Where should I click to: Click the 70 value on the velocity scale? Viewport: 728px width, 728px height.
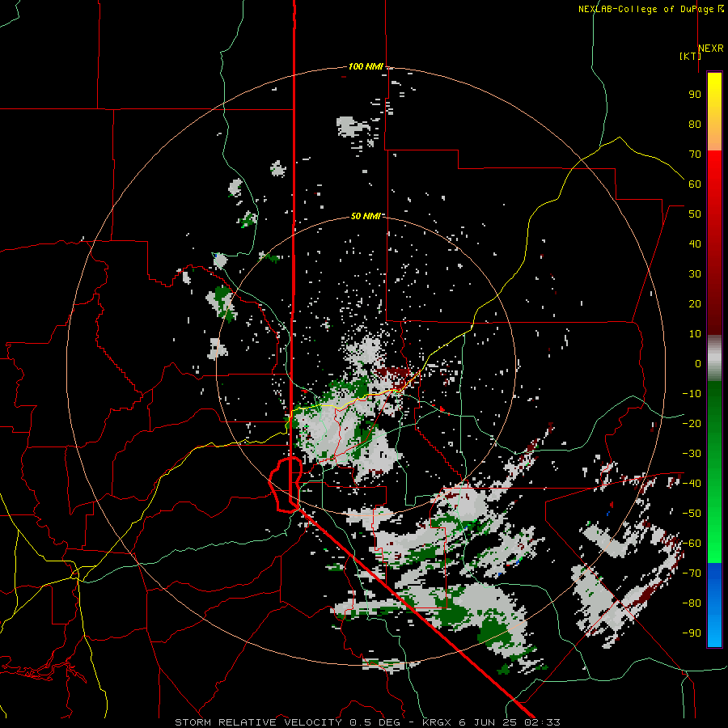(695, 154)
